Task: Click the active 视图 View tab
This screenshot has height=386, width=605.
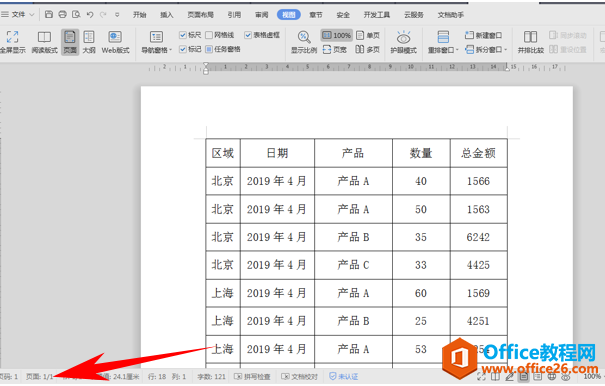Action: point(289,15)
